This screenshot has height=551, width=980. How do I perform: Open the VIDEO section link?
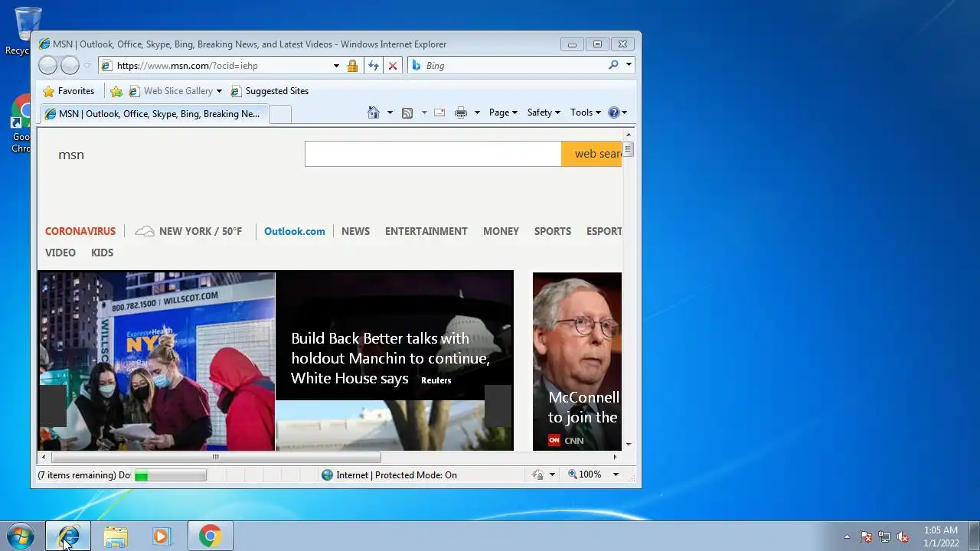click(x=60, y=253)
